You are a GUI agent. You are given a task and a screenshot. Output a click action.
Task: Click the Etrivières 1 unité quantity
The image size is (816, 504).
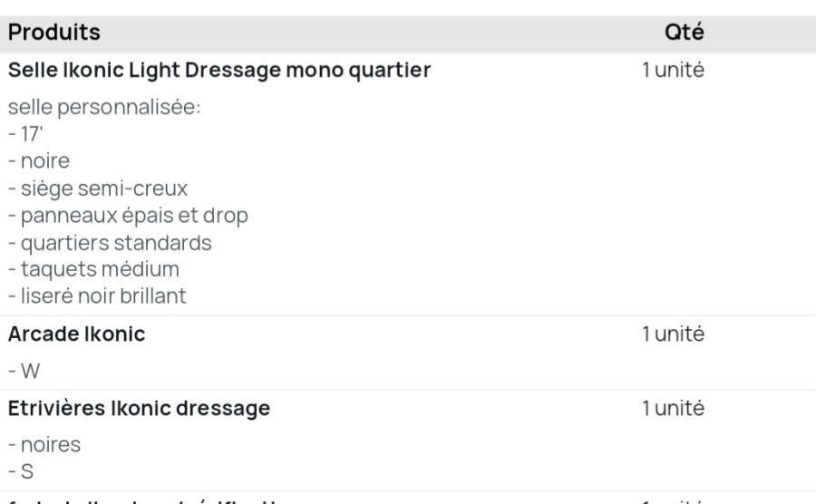pyautogui.click(x=673, y=408)
